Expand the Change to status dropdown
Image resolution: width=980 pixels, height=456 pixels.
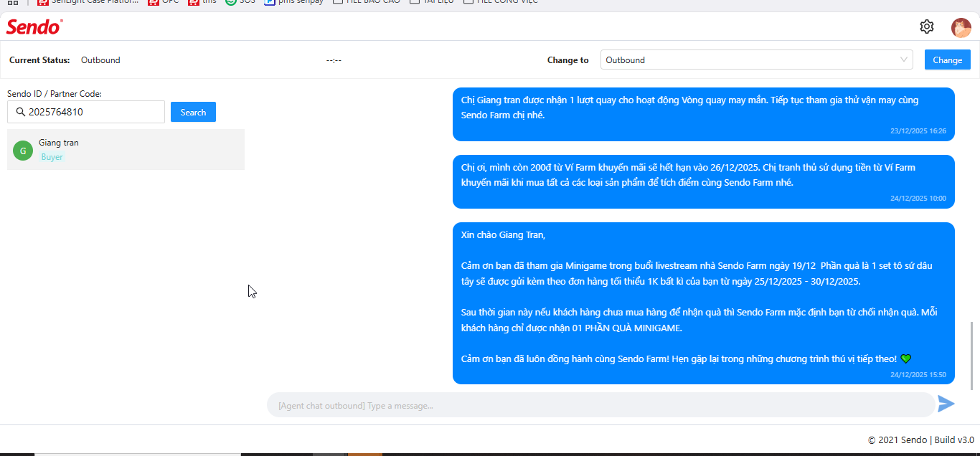(757, 60)
